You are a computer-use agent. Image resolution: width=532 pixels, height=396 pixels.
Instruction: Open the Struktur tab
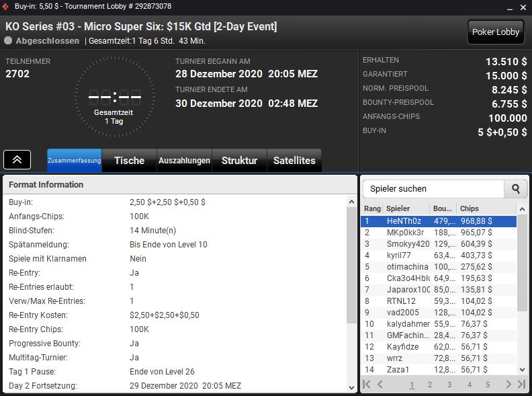point(239,161)
